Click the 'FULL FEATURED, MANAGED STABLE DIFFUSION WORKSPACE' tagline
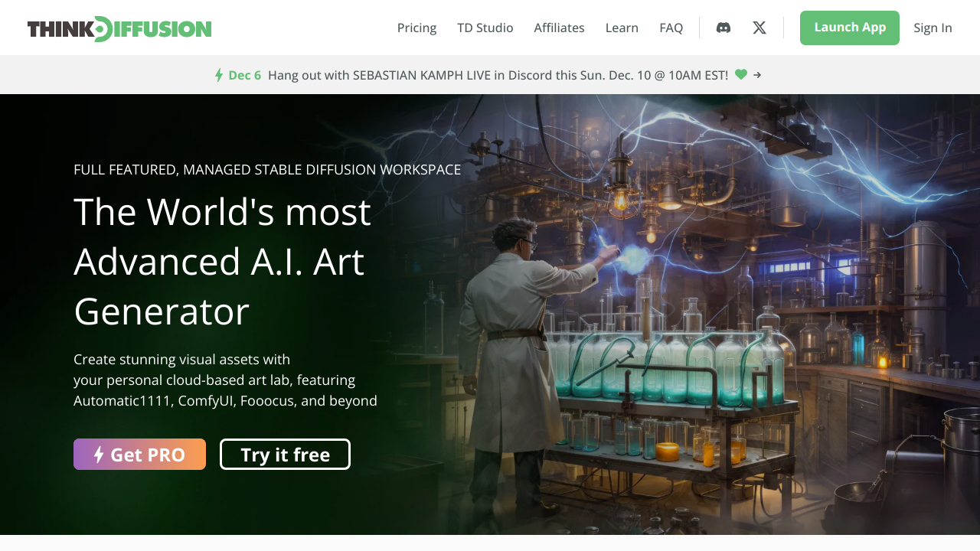Viewport: 980px width, 551px height. click(267, 169)
